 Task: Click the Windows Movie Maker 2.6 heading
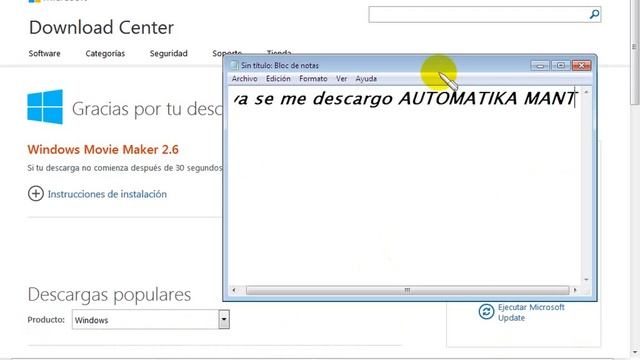click(103, 149)
